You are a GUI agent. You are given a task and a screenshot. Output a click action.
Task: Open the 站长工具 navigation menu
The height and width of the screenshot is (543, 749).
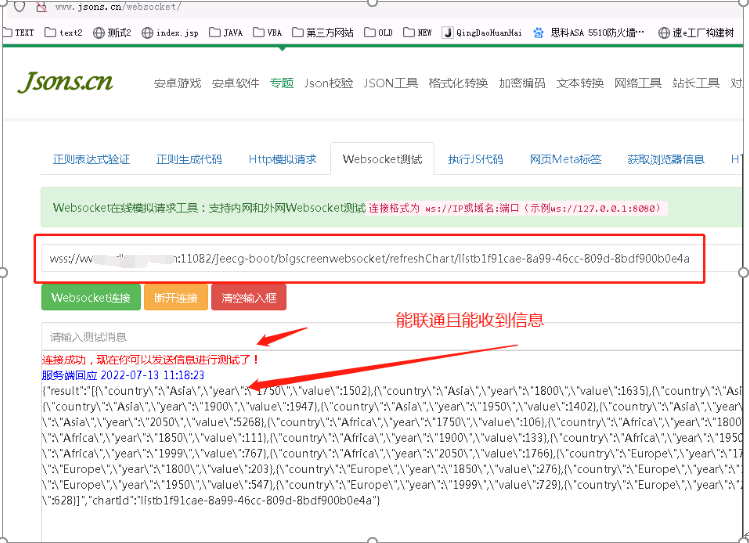(696, 83)
